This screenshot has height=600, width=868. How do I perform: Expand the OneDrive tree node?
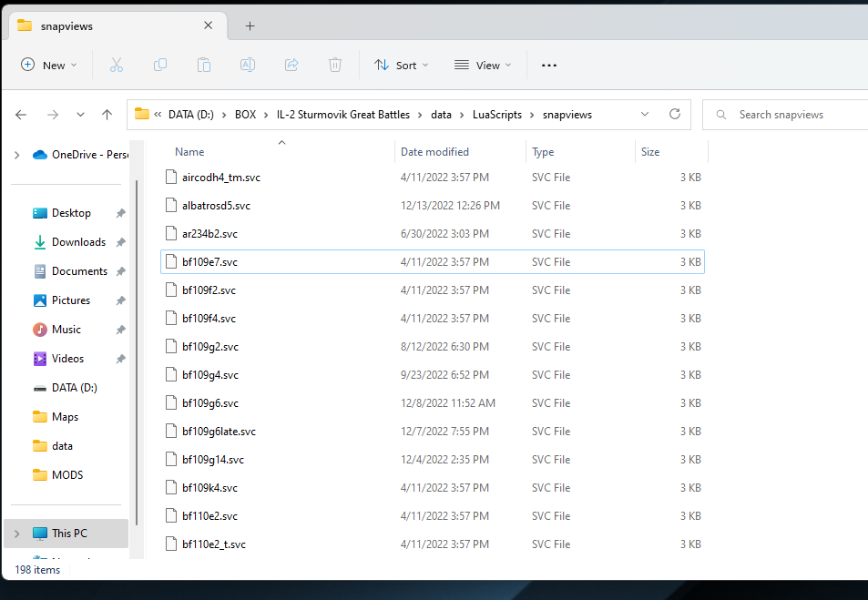click(16, 155)
